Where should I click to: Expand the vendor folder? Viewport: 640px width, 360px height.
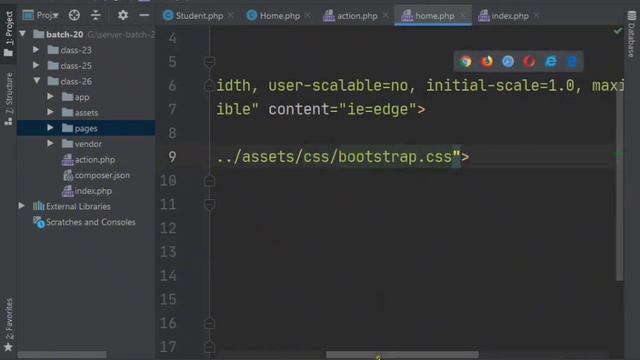[50, 143]
